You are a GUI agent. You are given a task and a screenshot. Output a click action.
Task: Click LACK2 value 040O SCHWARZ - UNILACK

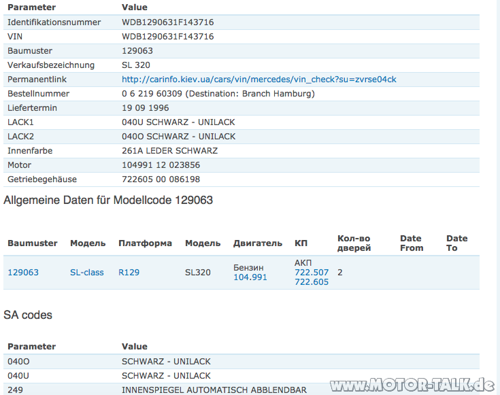tap(178, 137)
